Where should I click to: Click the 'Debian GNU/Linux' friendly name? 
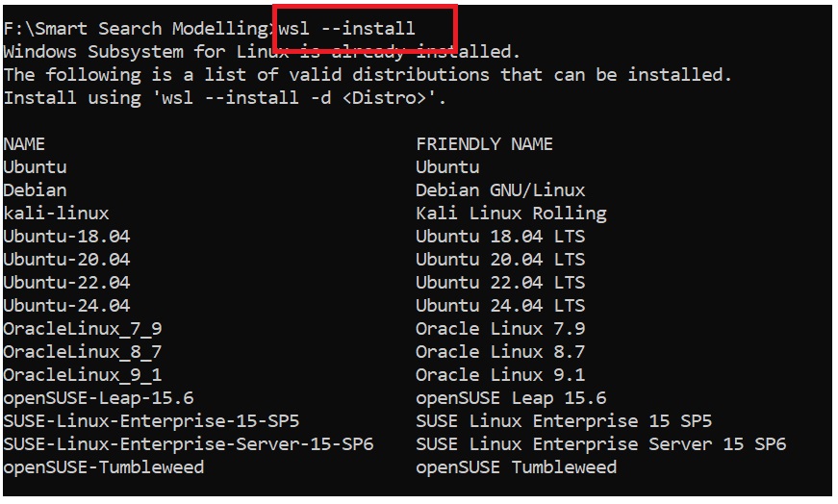tap(500, 189)
